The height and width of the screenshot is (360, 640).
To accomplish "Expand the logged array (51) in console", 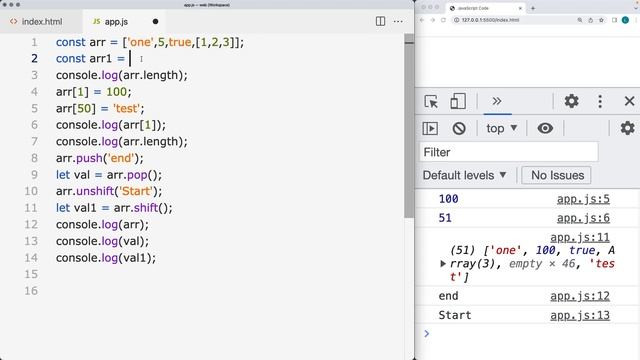I will click(443, 264).
